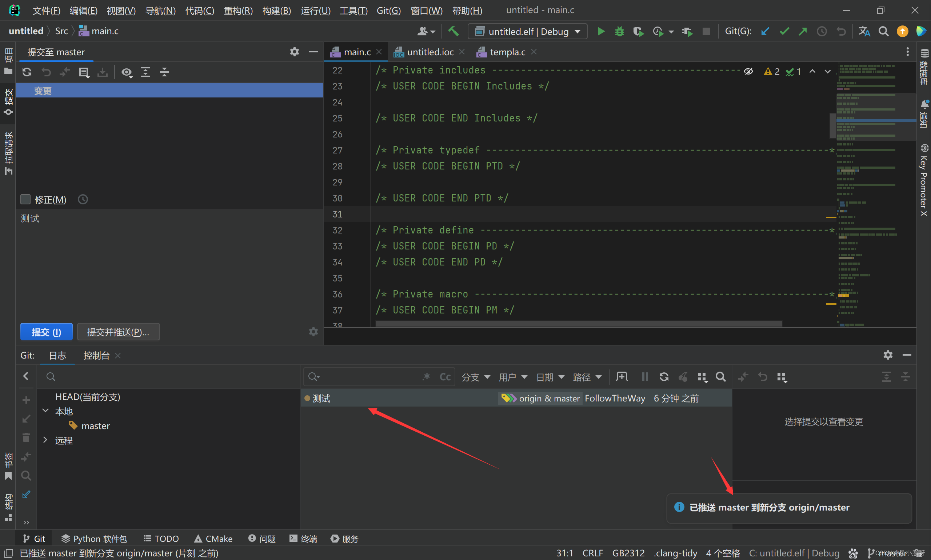Click Git push arrow icon in toolbar
931x560 pixels.
[x=803, y=31]
